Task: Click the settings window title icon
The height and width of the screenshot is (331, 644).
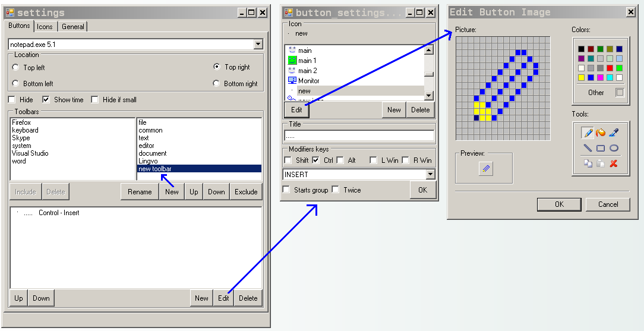Action: click(x=10, y=12)
